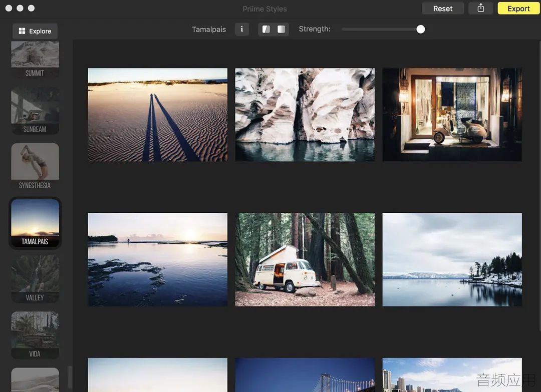Toggle split before/after comparison view

[266, 30]
